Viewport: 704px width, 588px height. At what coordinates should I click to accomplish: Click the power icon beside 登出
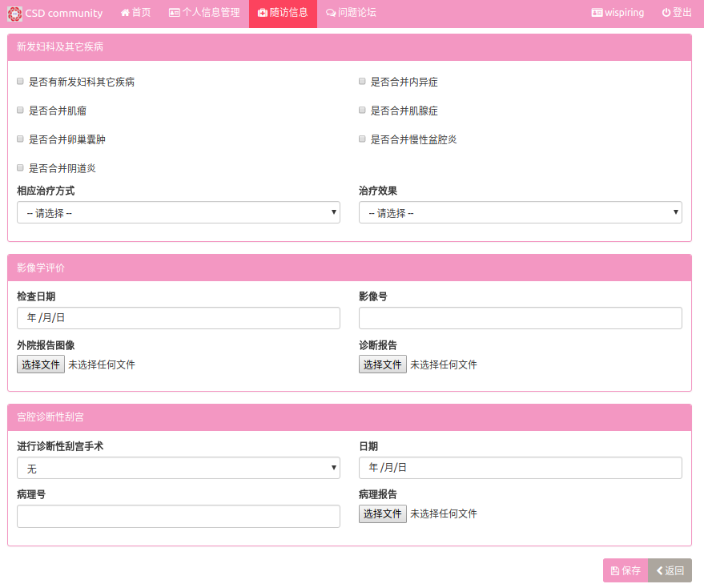[x=666, y=13]
